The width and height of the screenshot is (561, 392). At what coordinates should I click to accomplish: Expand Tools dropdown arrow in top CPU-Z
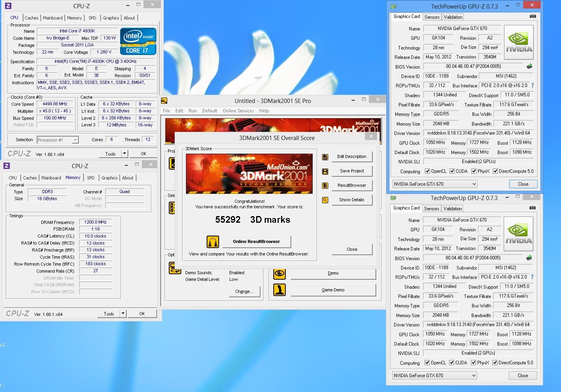pos(125,154)
